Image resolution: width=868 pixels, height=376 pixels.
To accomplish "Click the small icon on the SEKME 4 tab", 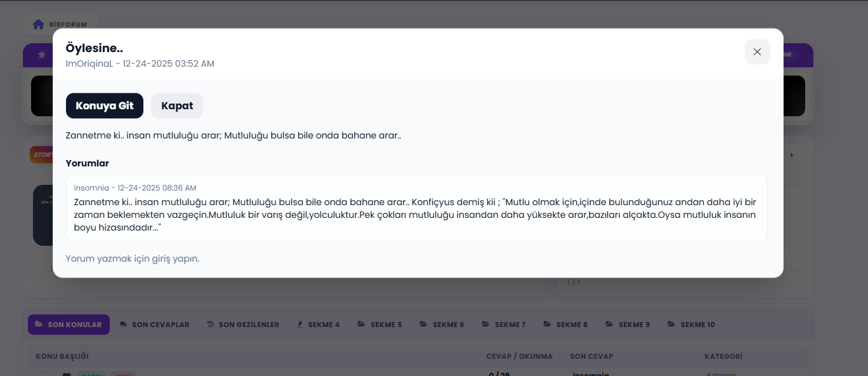I will point(299,324).
